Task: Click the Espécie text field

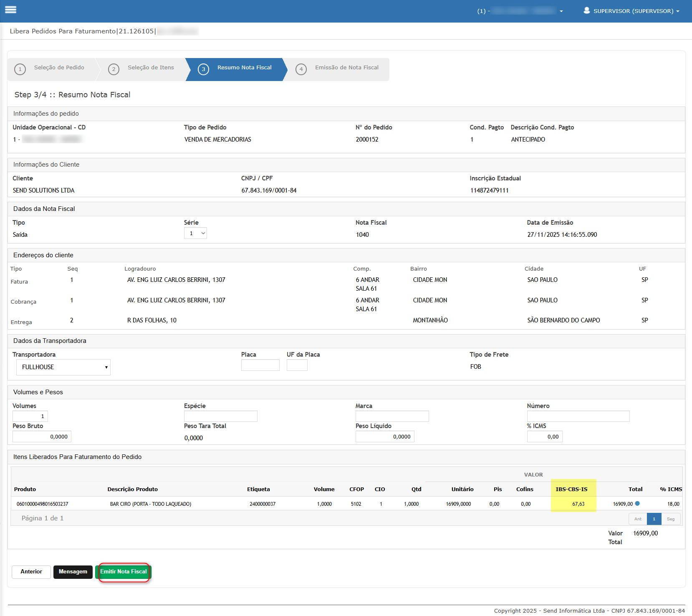Action: [220, 416]
